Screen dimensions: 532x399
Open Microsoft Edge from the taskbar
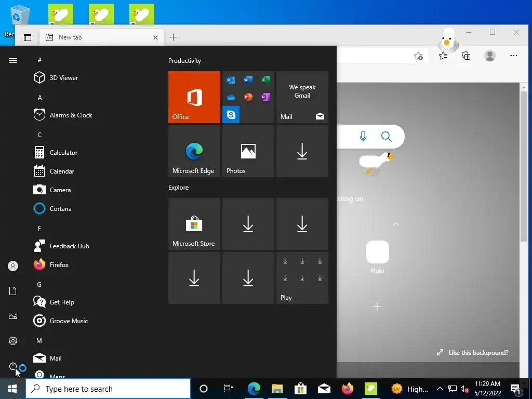coord(254,389)
